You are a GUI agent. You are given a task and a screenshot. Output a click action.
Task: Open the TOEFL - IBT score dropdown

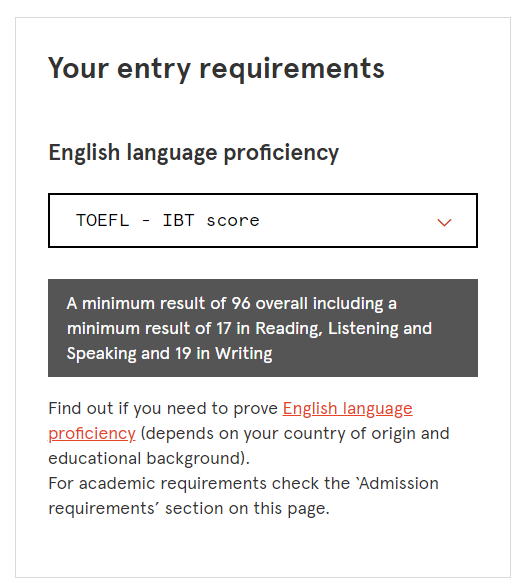pyautogui.click(x=263, y=220)
